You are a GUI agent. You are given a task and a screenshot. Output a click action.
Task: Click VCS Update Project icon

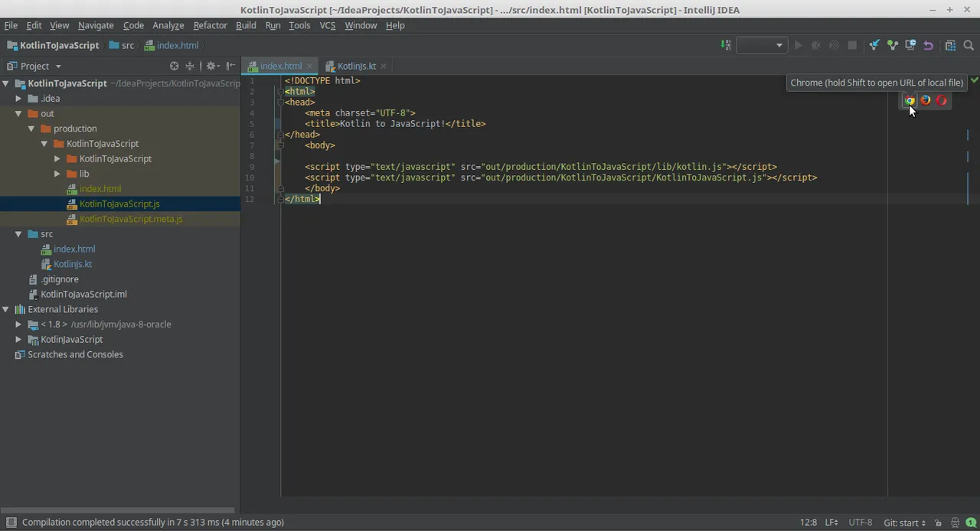(874, 45)
